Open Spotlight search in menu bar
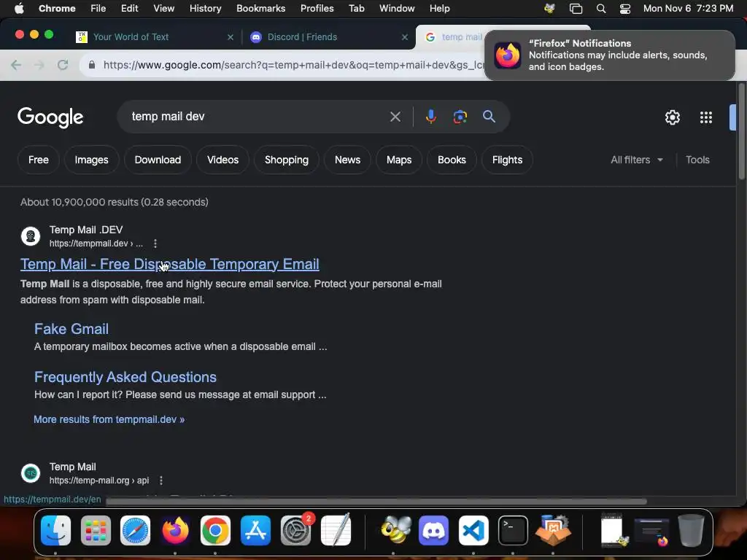 [601, 9]
